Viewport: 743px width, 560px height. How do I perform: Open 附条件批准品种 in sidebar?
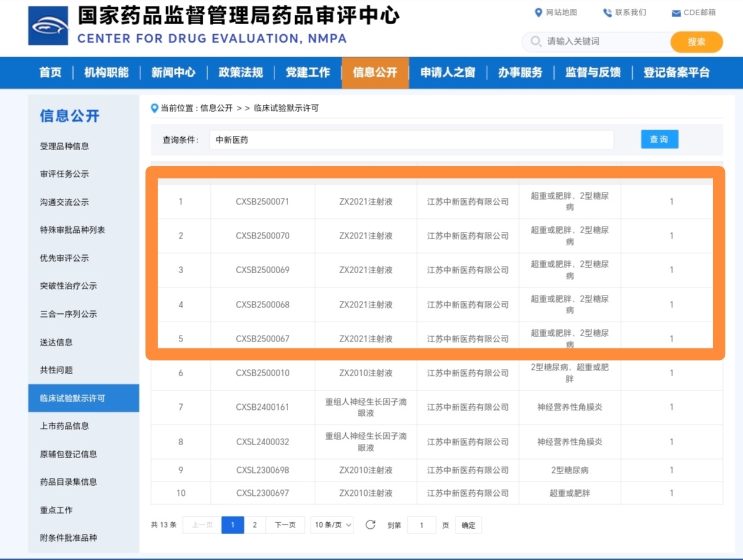tap(68, 538)
